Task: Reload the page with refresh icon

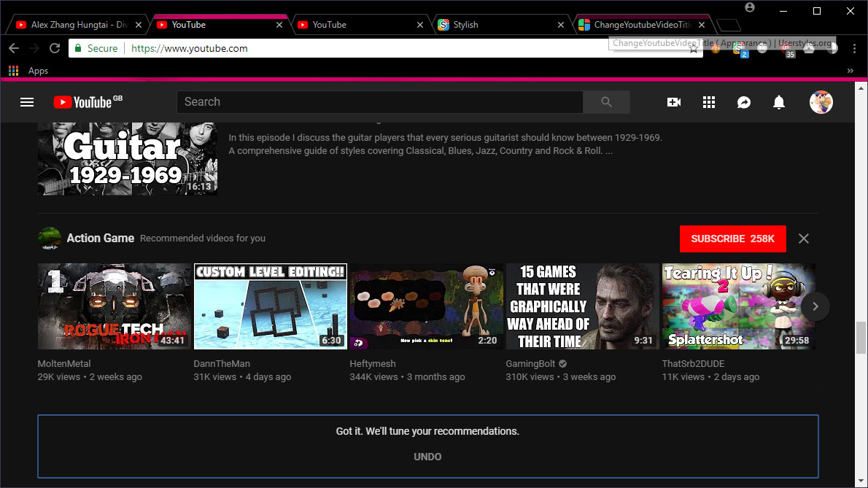Action: 54,48
